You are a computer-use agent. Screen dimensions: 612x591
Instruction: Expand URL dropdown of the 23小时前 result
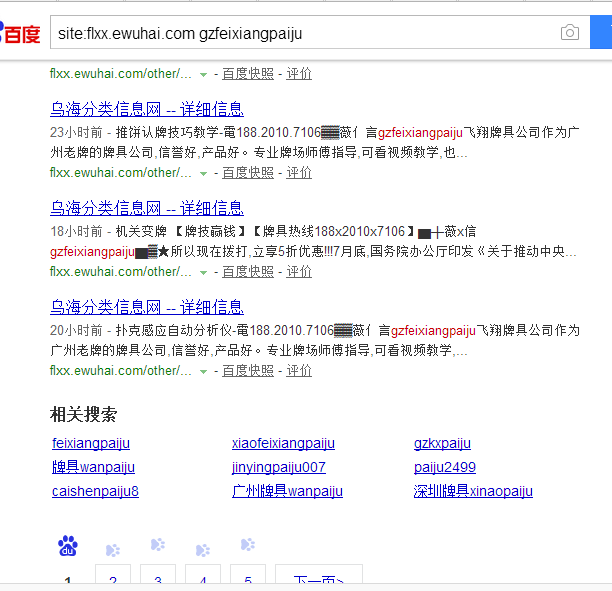pyautogui.click(x=203, y=174)
